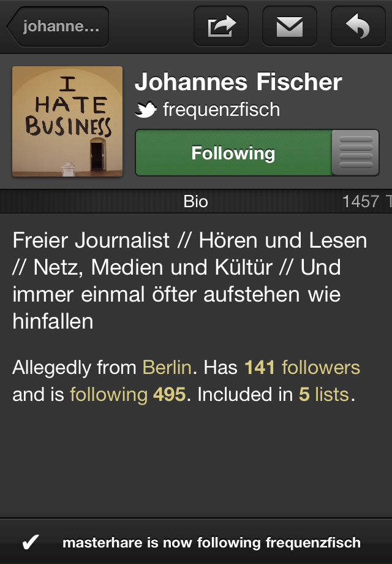Dismiss the masterhare now following notification
Screen dimensions: 392x564
(x=196, y=542)
